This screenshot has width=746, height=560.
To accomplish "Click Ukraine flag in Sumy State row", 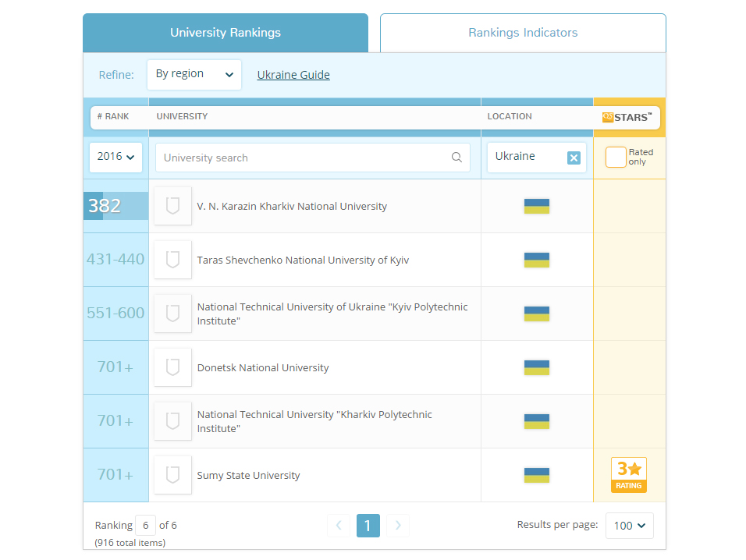I will click(537, 475).
